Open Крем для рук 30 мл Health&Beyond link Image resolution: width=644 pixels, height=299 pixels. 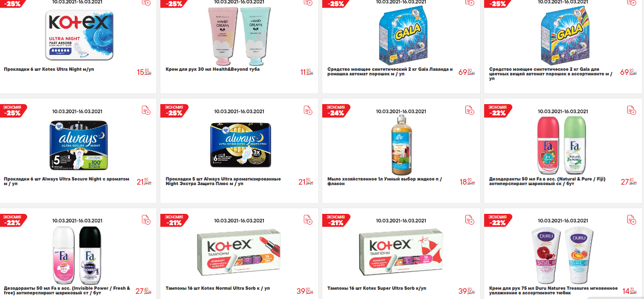click(213, 69)
